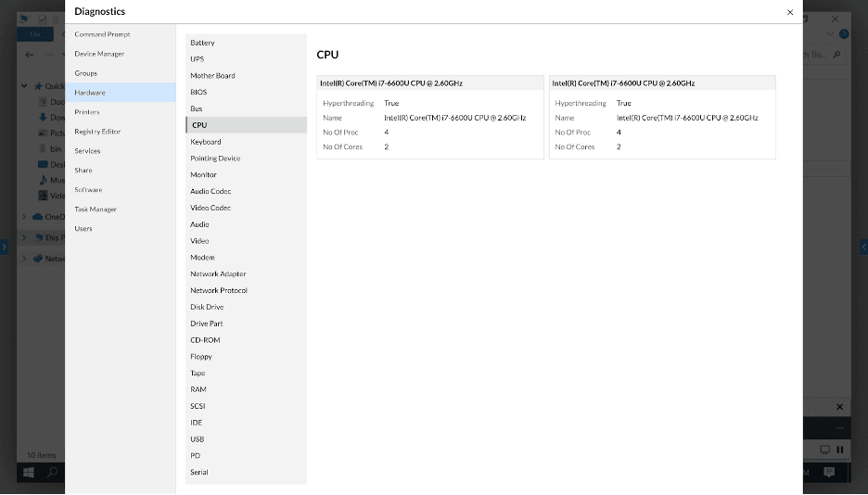Select Hardware in Diagnostics sidebar
Screen dimensions: 868x495
[x=121, y=93]
